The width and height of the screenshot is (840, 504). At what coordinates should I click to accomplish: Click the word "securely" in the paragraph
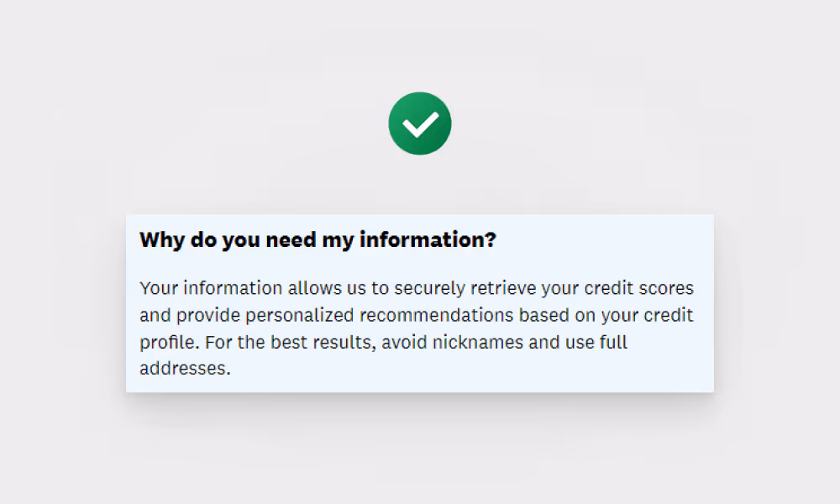coord(429,289)
